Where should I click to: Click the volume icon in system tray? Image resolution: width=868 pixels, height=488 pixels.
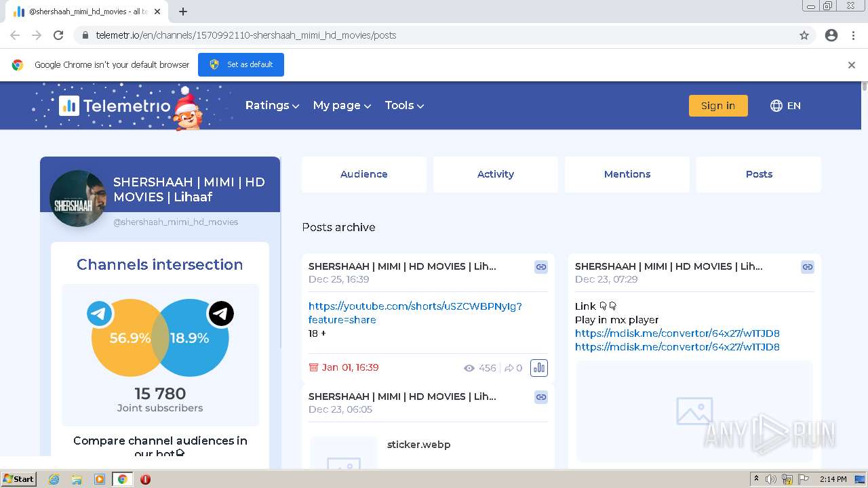point(771,479)
